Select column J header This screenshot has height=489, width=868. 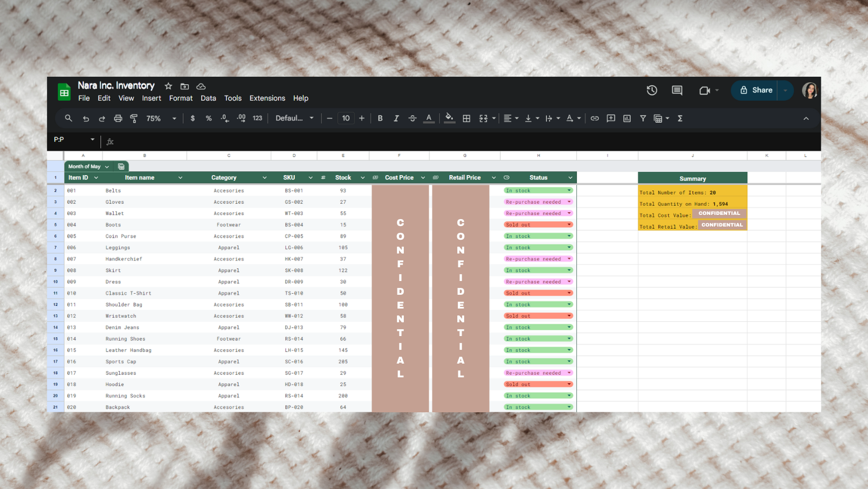pos(693,156)
